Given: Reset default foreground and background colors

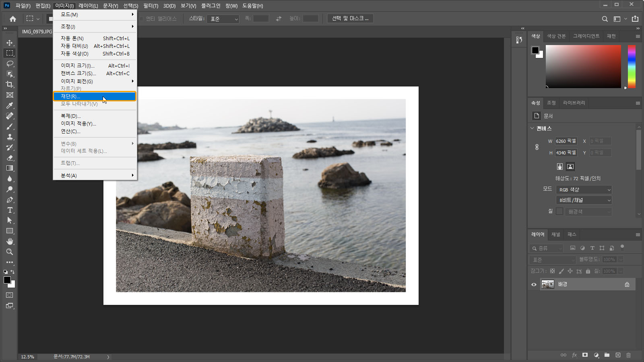Looking at the screenshot, I should coord(6,272).
